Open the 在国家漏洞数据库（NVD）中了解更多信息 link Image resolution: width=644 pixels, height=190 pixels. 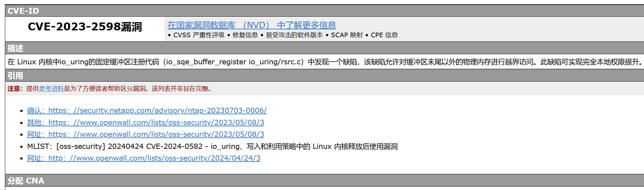(x=252, y=25)
